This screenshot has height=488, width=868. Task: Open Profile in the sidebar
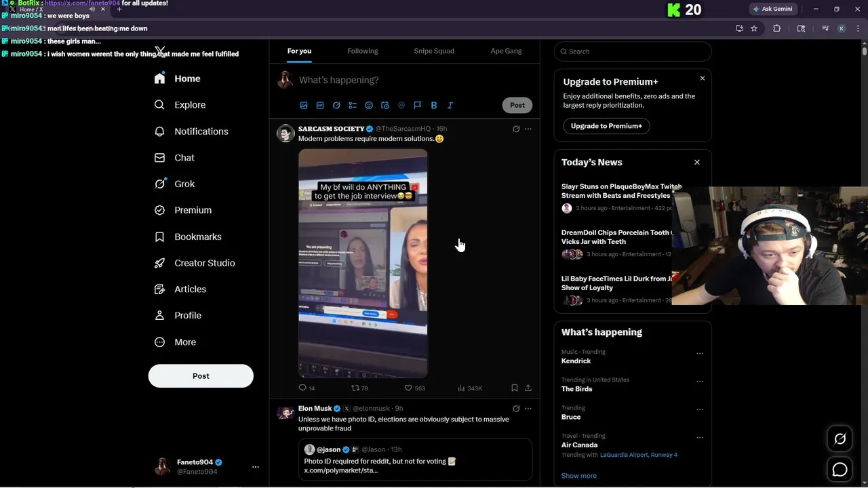178,315
